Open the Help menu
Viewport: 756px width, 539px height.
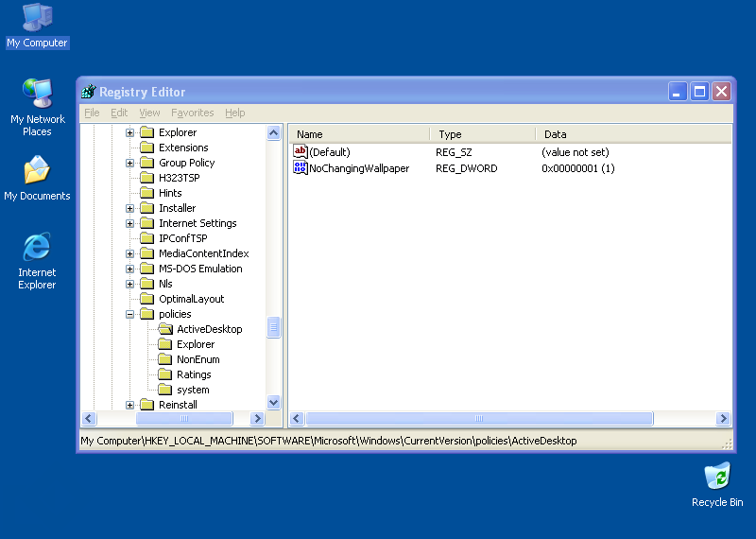tap(234, 113)
